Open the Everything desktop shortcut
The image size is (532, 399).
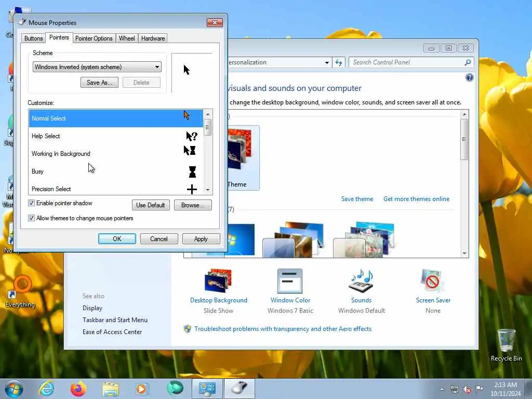click(x=20, y=291)
